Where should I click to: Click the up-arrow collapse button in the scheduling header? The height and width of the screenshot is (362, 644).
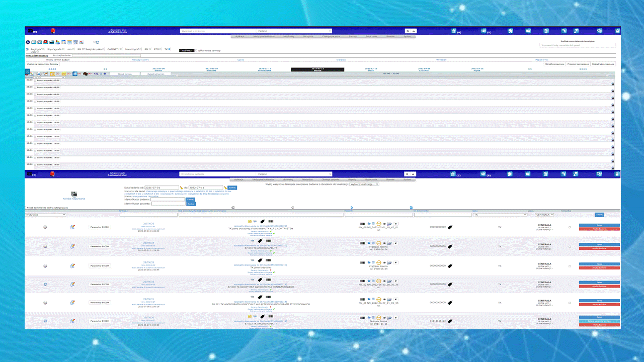[414, 31]
